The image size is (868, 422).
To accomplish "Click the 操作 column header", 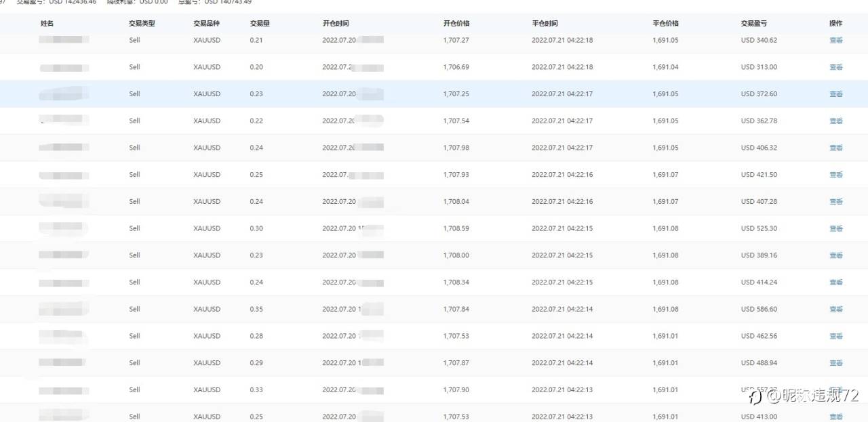I will [x=835, y=23].
